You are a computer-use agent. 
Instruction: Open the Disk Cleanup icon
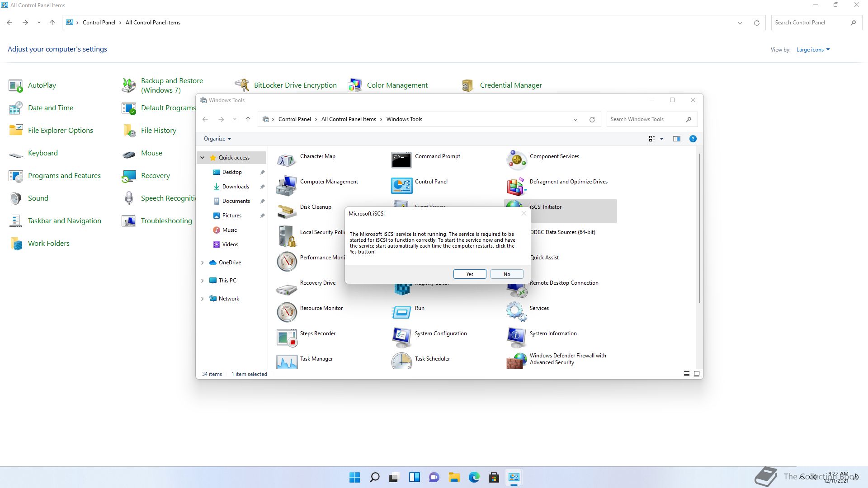(x=287, y=211)
